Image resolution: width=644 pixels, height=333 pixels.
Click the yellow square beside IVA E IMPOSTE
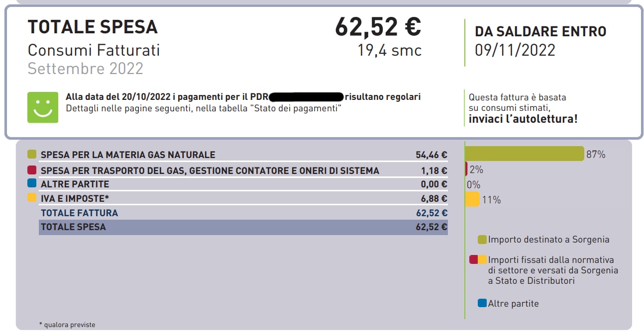[x=32, y=198]
